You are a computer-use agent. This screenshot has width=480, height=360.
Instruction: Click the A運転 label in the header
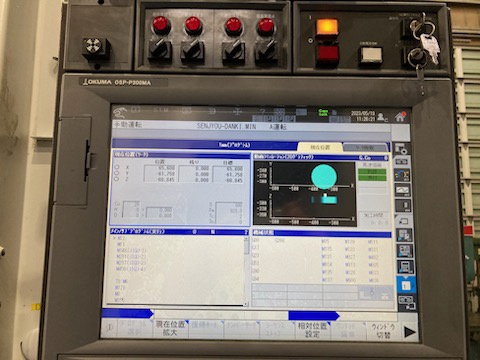pyautogui.click(x=278, y=127)
